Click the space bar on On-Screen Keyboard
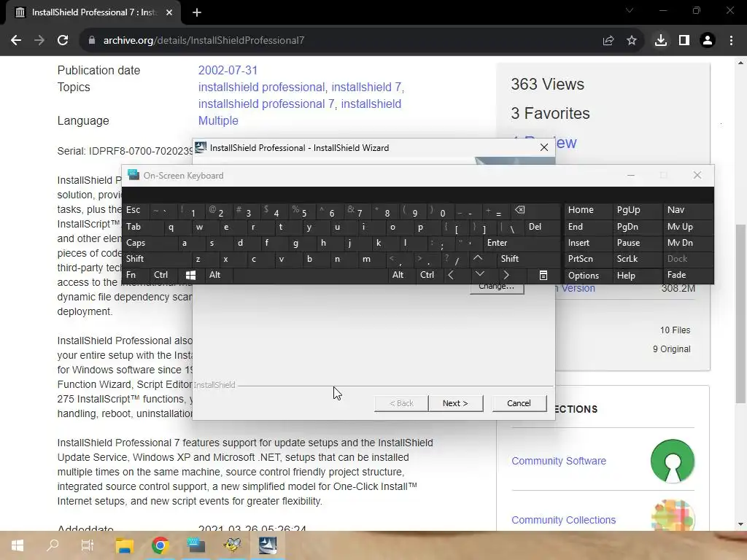The image size is (747, 560). 309,275
